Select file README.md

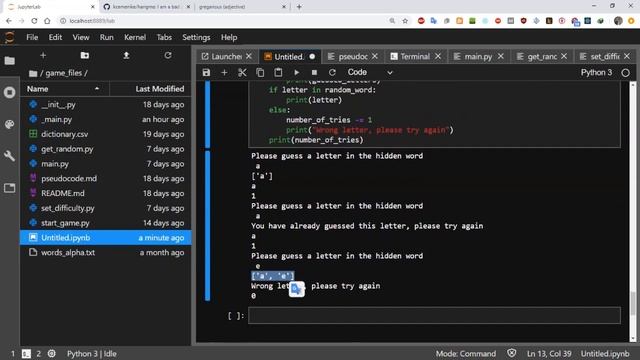[106, 193]
